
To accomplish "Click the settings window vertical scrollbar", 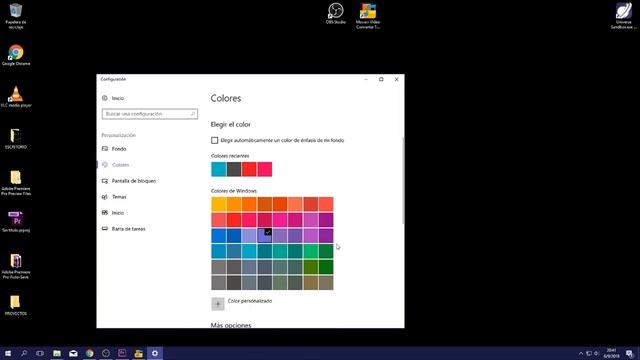I will (x=403, y=181).
